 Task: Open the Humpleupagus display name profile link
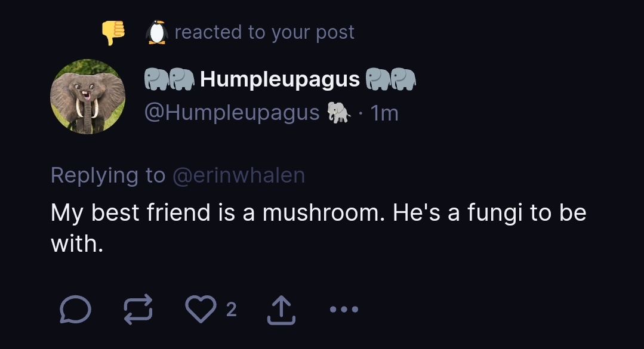[x=280, y=79]
